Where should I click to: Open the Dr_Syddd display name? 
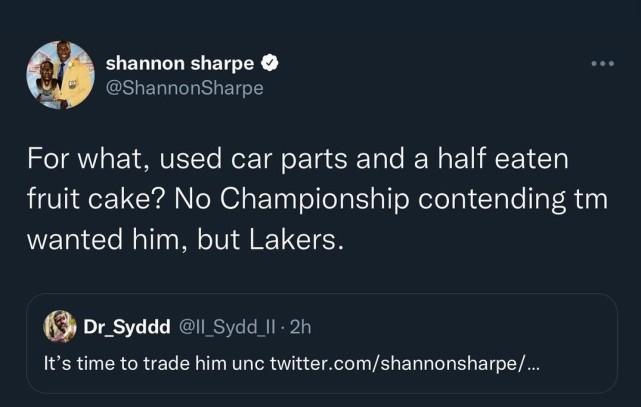point(126,326)
